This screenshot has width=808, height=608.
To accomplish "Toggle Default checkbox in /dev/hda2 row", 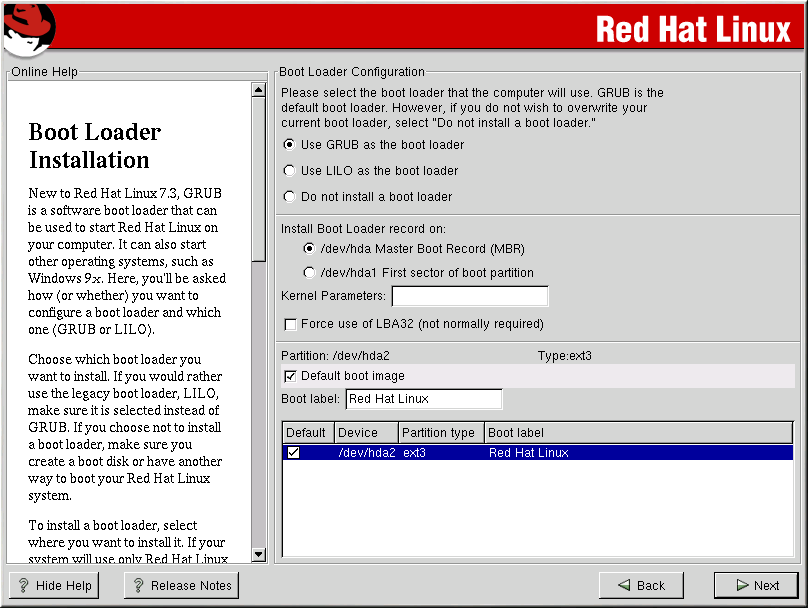I will tap(293, 453).
